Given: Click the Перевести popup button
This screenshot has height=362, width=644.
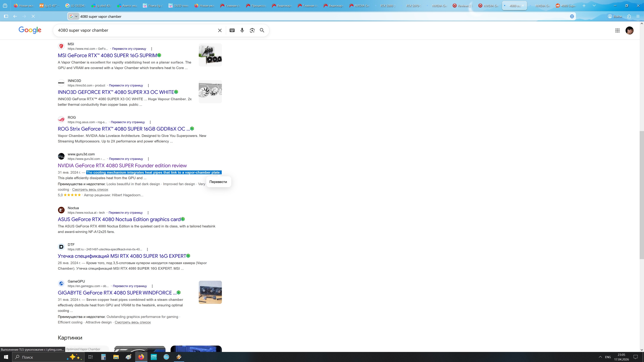Looking at the screenshot, I should [218, 182].
